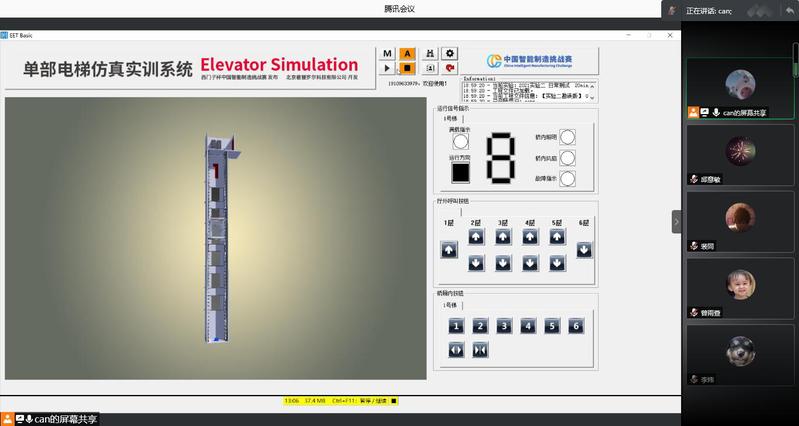Switch to manual mode with the M button
Image resolution: width=799 pixels, height=426 pixels.
point(388,53)
